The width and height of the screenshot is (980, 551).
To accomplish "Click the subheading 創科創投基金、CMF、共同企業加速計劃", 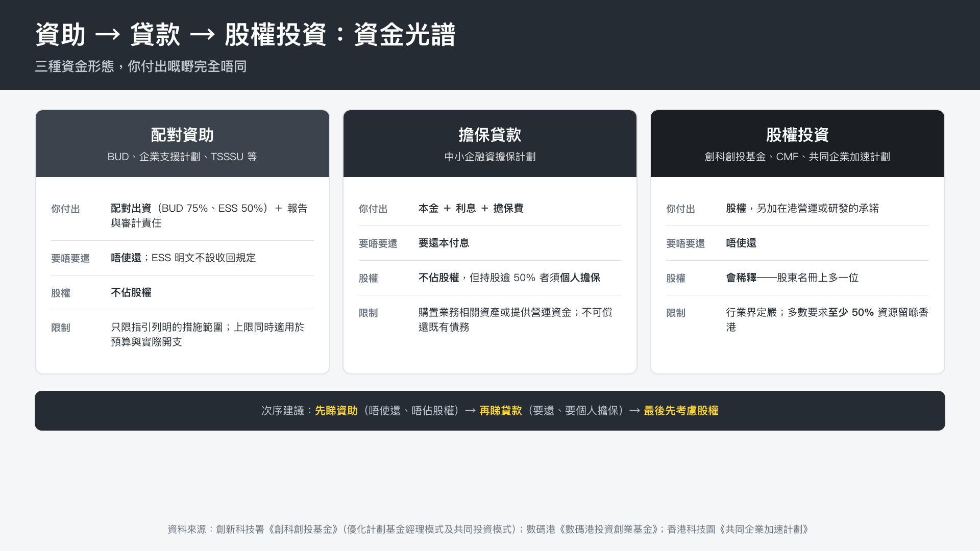I will [797, 157].
